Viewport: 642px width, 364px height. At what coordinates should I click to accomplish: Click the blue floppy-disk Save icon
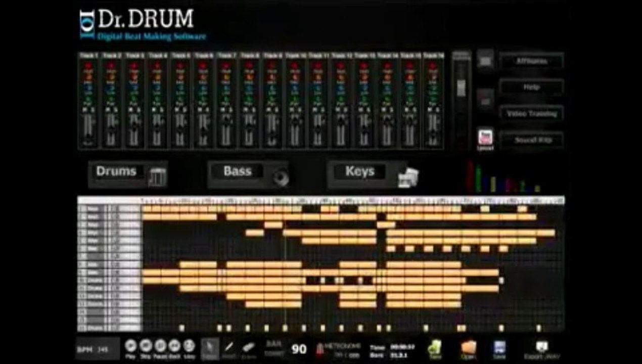[499, 348]
